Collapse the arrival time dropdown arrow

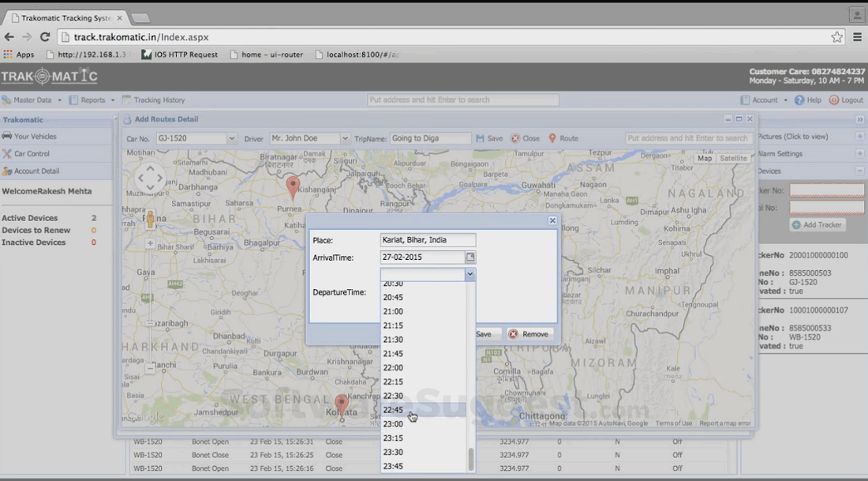coord(470,275)
